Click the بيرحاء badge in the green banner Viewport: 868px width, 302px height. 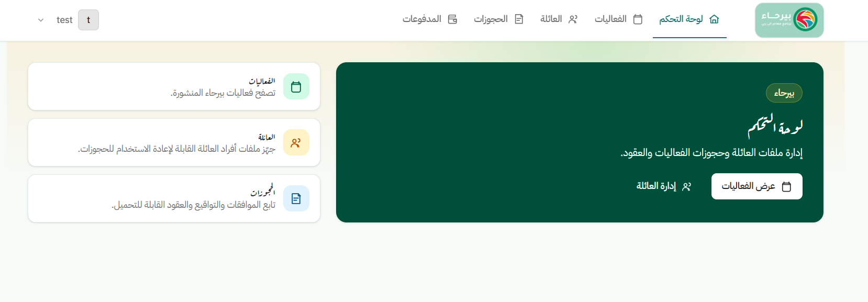click(x=784, y=93)
